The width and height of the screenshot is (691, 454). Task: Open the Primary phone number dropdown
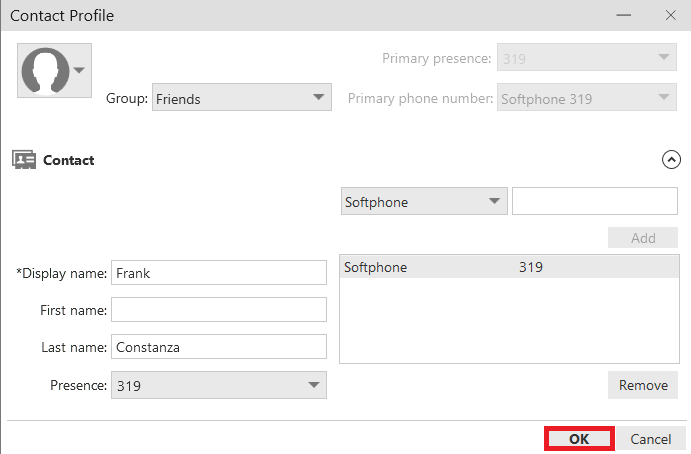587,97
